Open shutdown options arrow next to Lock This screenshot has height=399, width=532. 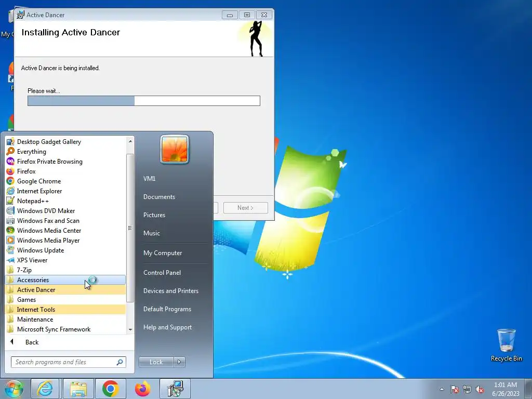179,362
